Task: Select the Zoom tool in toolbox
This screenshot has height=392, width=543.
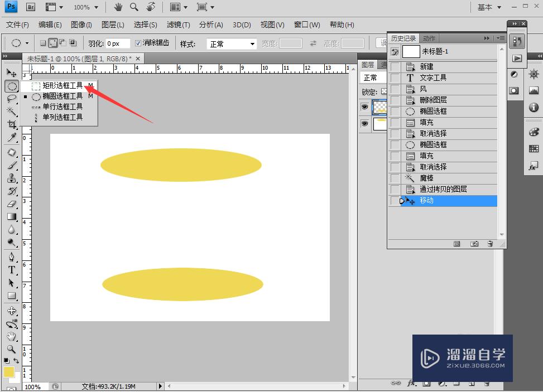Action: pos(11,349)
